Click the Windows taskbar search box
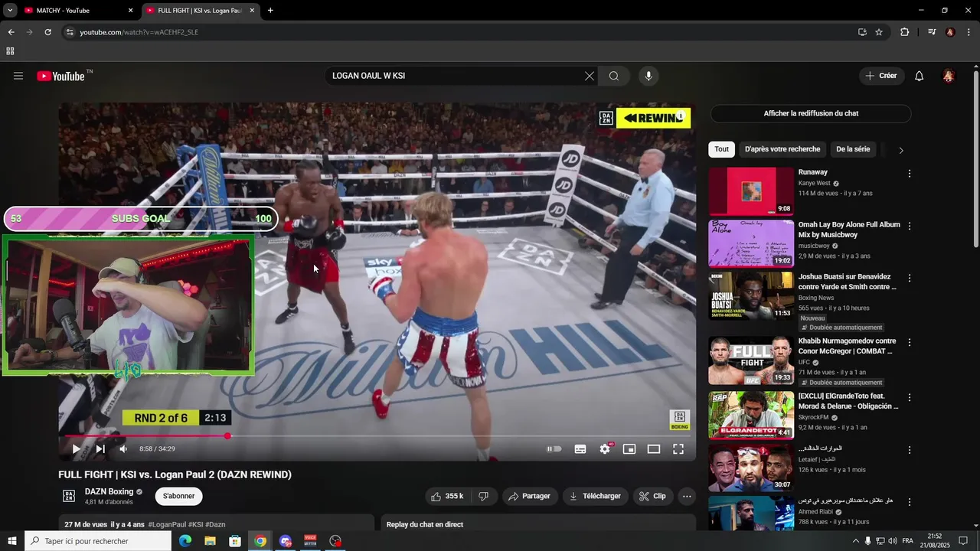This screenshot has width=980, height=551. (x=98, y=541)
